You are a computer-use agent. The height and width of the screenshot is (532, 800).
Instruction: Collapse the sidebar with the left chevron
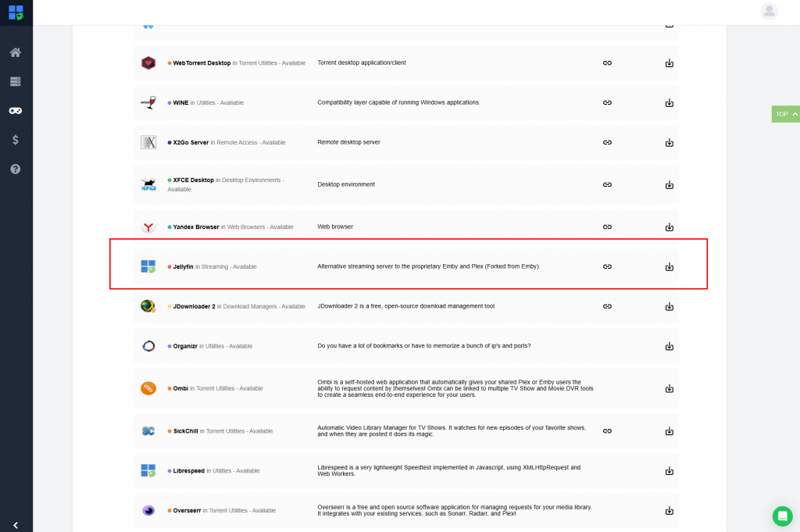click(x=16, y=525)
